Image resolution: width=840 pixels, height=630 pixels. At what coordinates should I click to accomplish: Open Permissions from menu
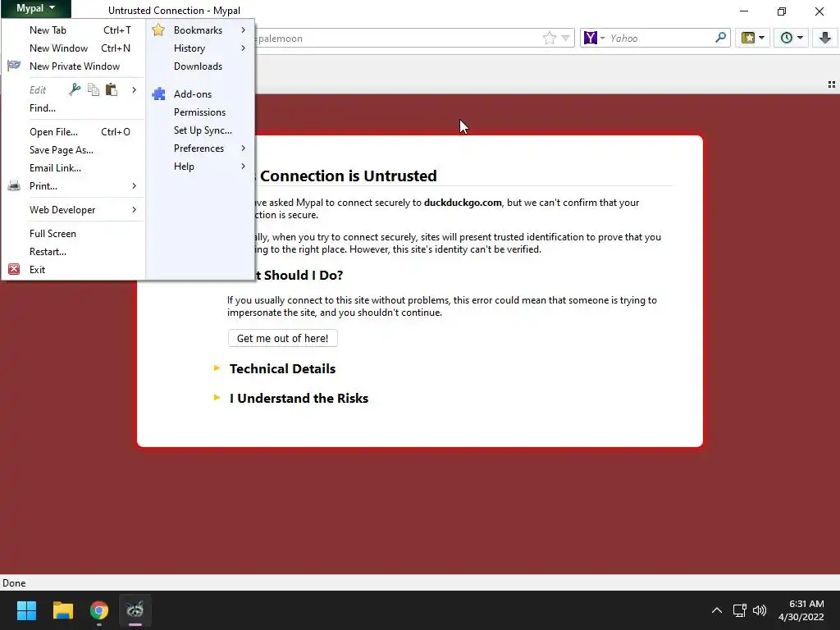[200, 112]
